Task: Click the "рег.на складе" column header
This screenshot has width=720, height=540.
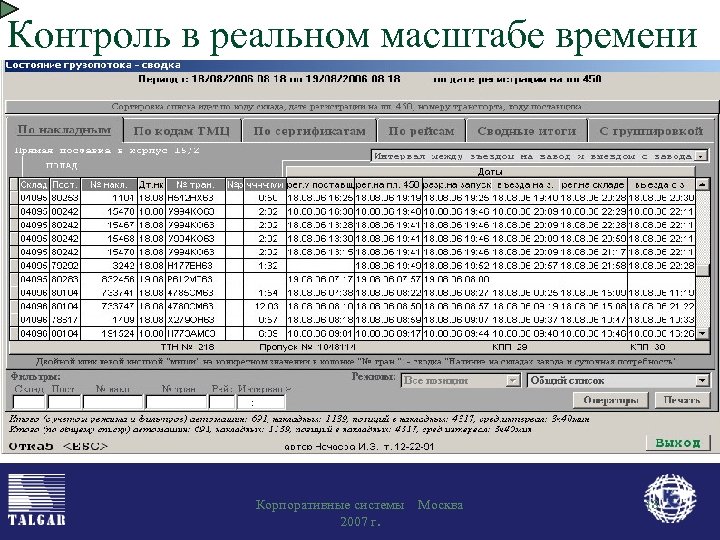Action: [593, 185]
